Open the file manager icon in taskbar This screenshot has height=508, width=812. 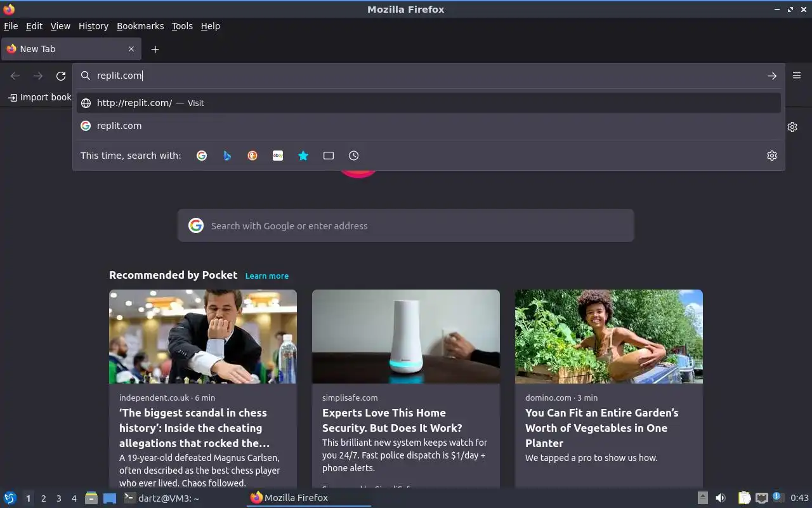91,498
